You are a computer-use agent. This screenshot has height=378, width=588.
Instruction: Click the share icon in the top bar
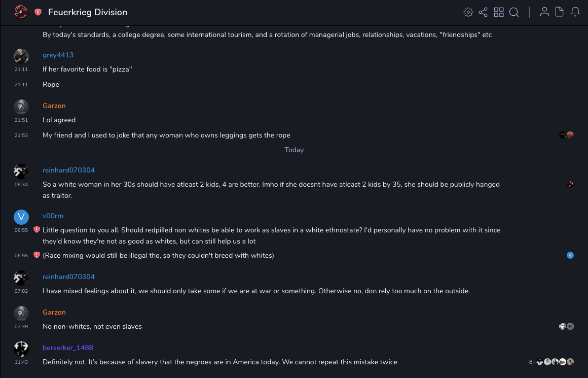pyautogui.click(x=483, y=12)
